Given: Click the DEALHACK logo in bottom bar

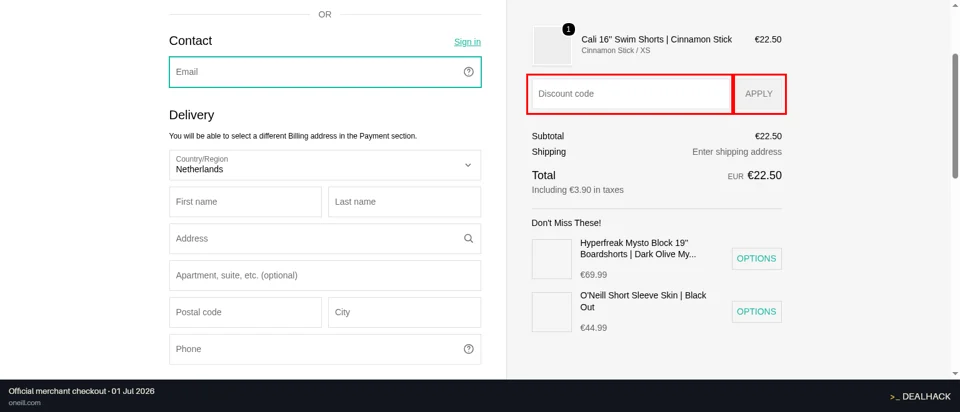Looking at the screenshot, I should [x=920, y=397].
